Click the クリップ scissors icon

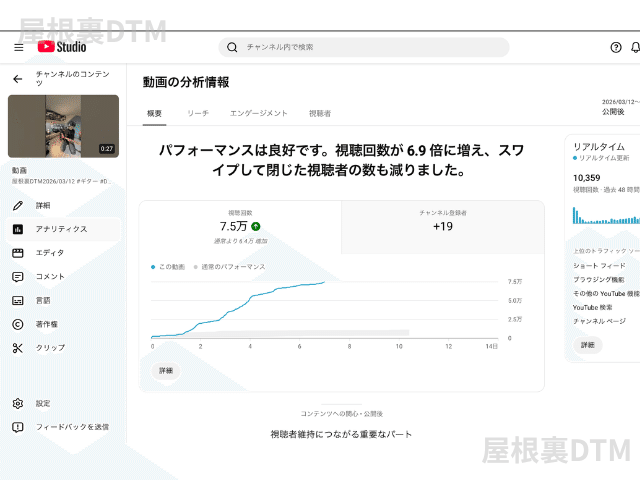(x=18, y=348)
